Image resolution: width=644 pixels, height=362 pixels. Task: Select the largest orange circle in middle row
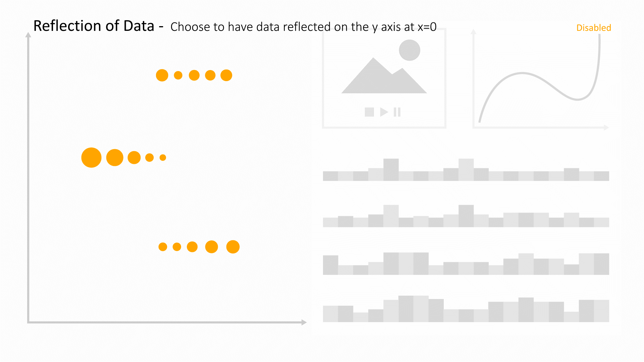click(91, 158)
